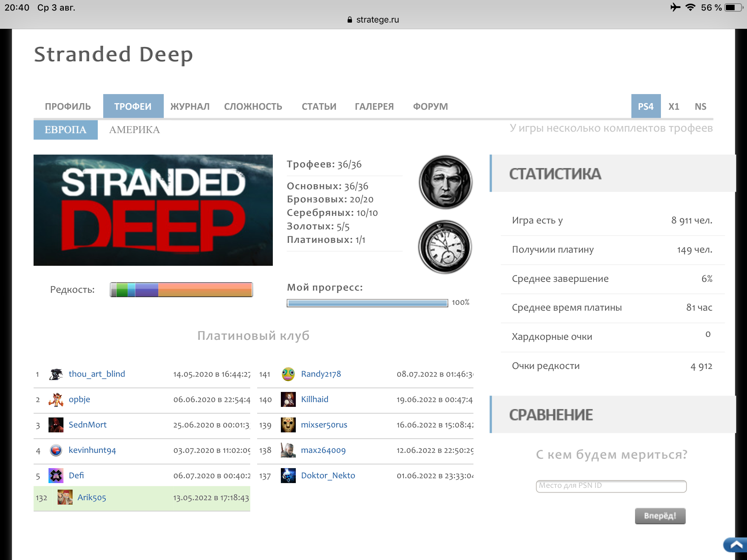Switch to the NS platform tab
The width and height of the screenshot is (747, 560).
coord(700,106)
